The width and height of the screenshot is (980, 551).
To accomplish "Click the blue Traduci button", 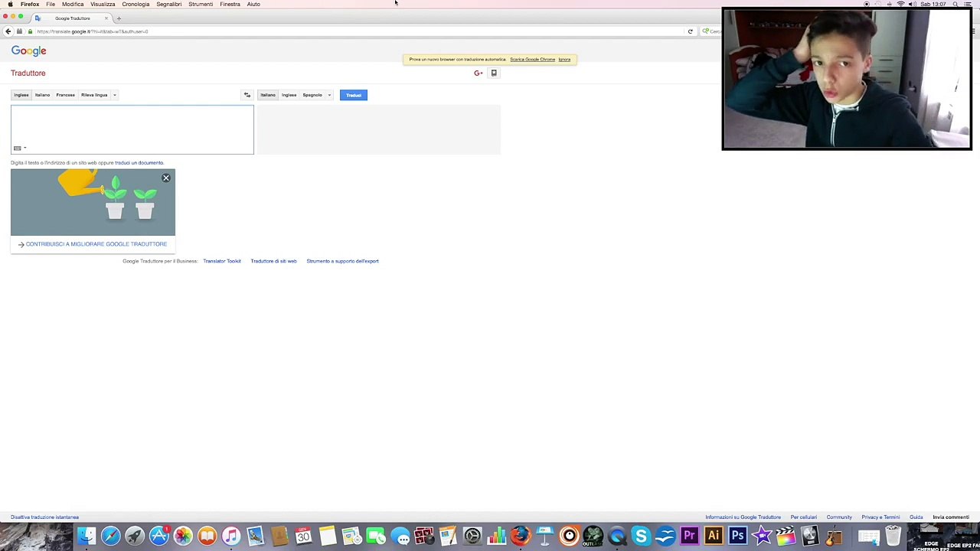I will pos(354,95).
